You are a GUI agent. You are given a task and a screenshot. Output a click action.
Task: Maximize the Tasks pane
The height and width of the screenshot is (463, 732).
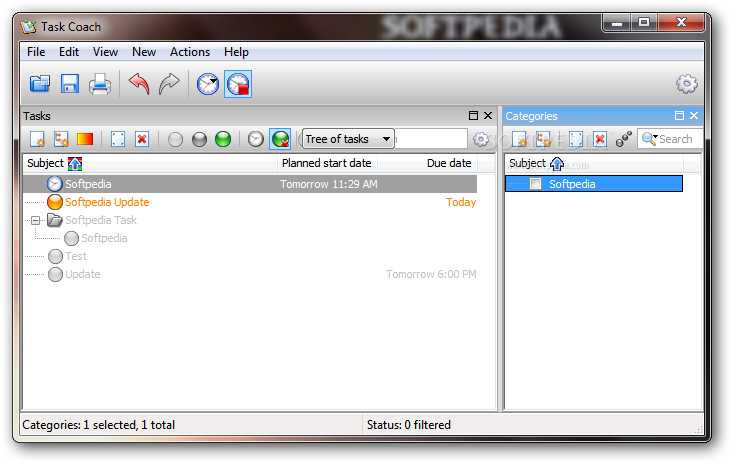[473, 115]
